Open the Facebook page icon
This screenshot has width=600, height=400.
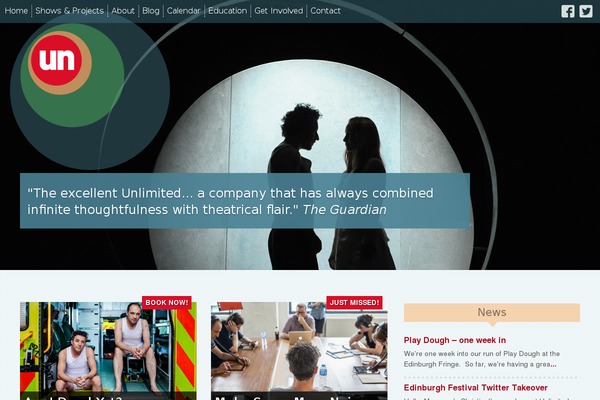[568, 11]
